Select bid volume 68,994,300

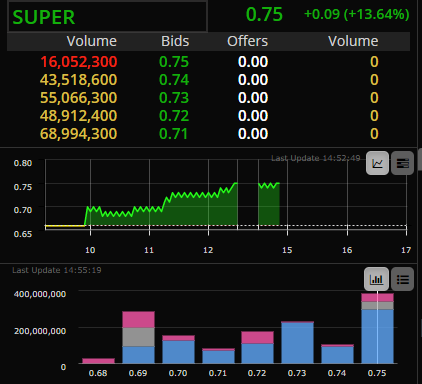(79, 134)
